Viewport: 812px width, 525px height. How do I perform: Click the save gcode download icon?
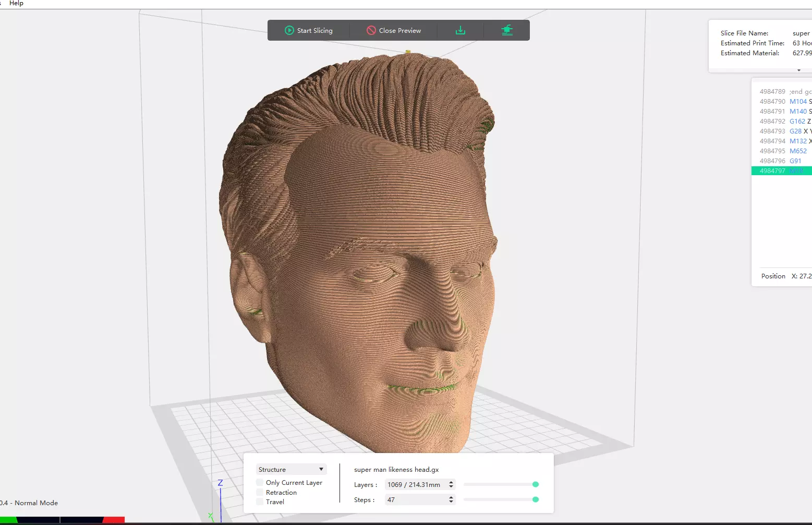(x=460, y=30)
